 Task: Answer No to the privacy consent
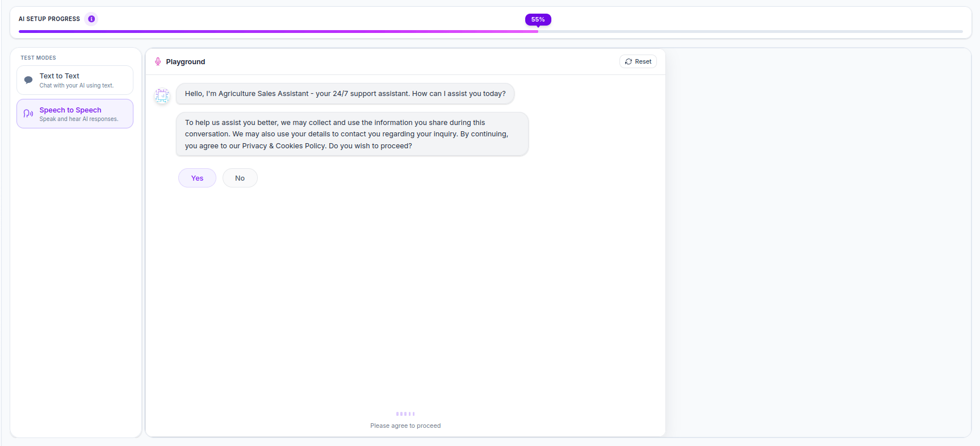240,178
